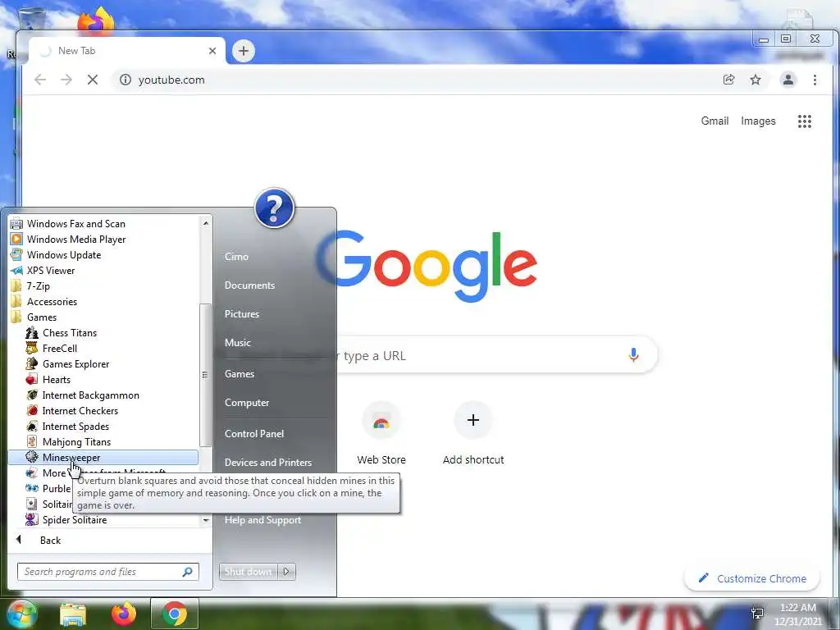Open Google Images link
This screenshot has height=630, width=840.
758,121
